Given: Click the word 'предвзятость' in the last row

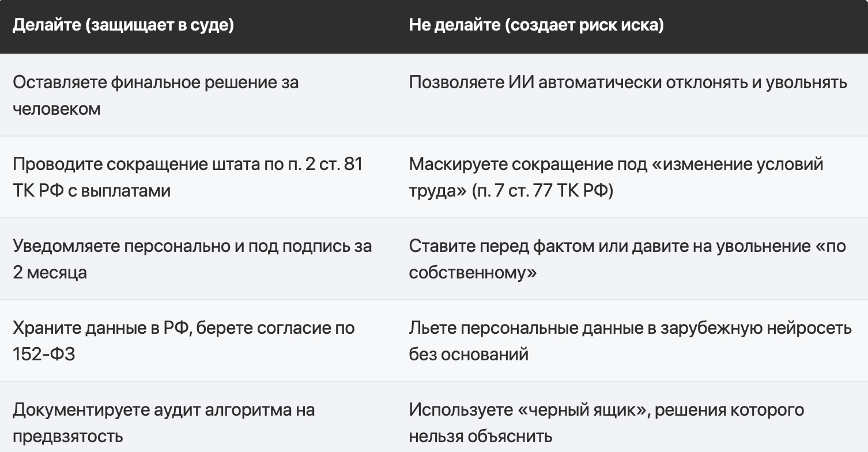Looking at the screenshot, I should click(68, 436).
